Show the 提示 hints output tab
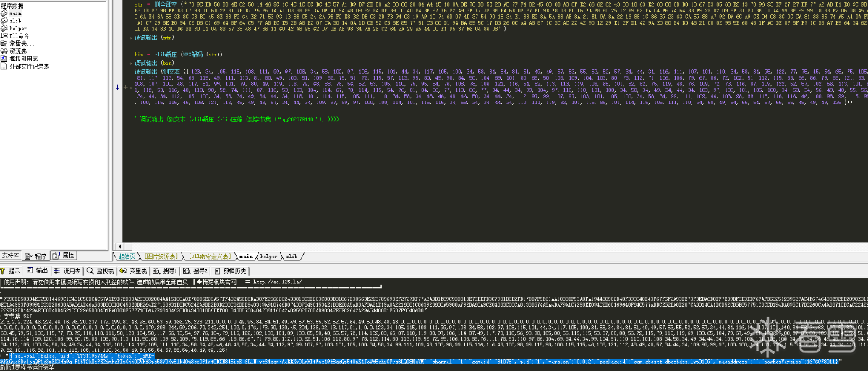This screenshot has height=371, width=868. point(12,270)
